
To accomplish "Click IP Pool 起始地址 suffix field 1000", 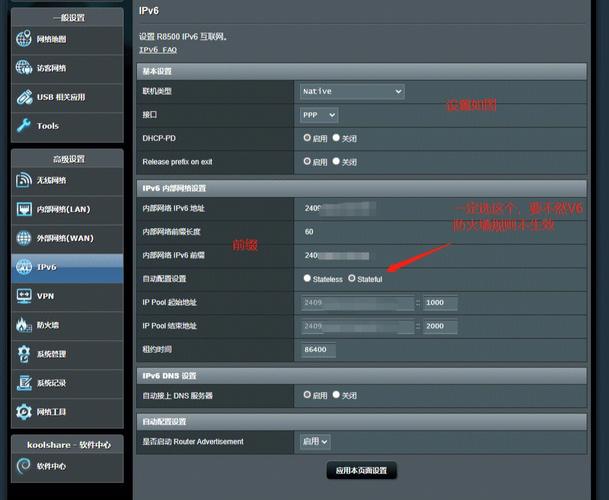I will pos(440,303).
